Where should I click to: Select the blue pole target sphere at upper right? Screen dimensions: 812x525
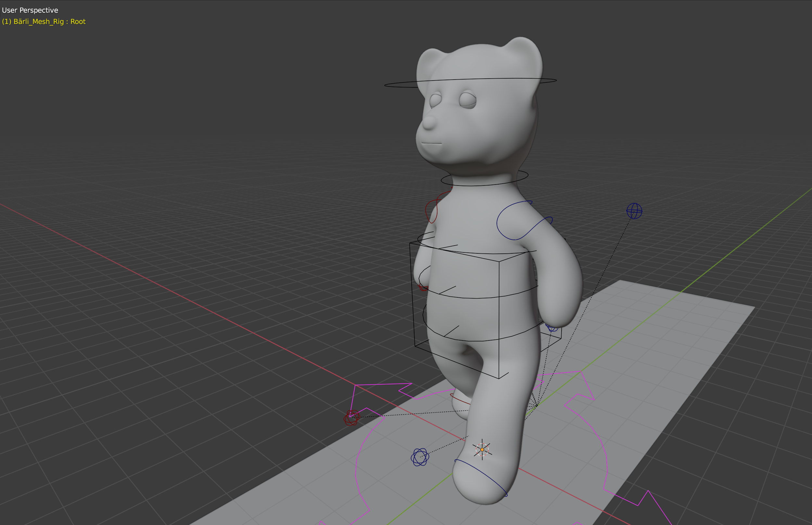click(x=634, y=211)
